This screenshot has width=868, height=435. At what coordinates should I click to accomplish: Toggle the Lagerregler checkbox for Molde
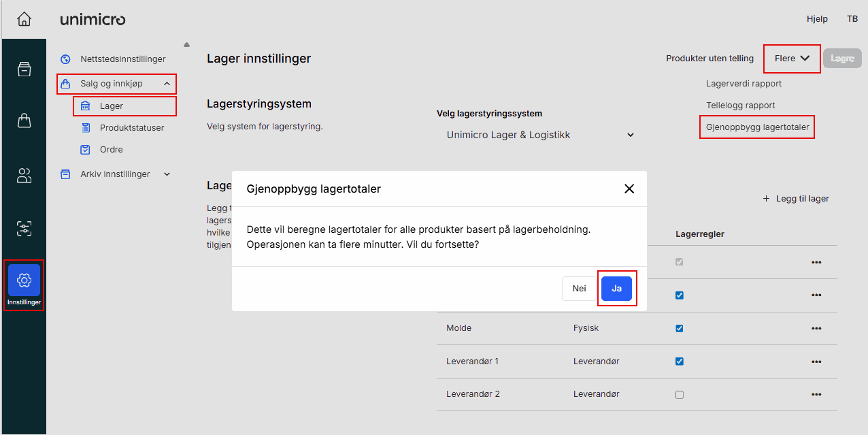(679, 328)
